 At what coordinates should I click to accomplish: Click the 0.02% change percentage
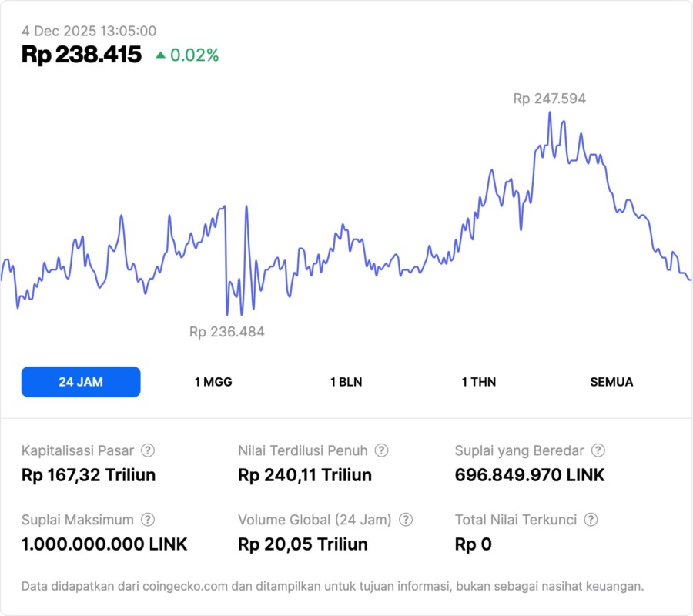[x=195, y=55]
